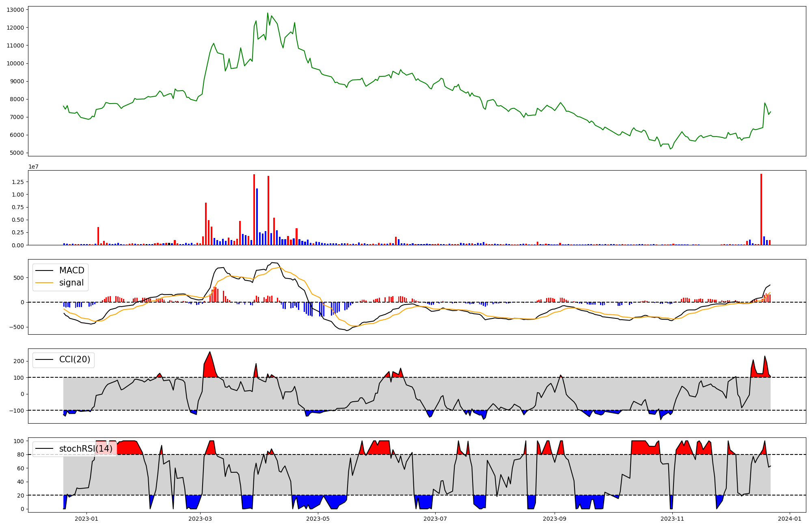Click the 2023-11 date tick label
The image size is (812, 528).
pyautogui.click(x=672, y=519)
